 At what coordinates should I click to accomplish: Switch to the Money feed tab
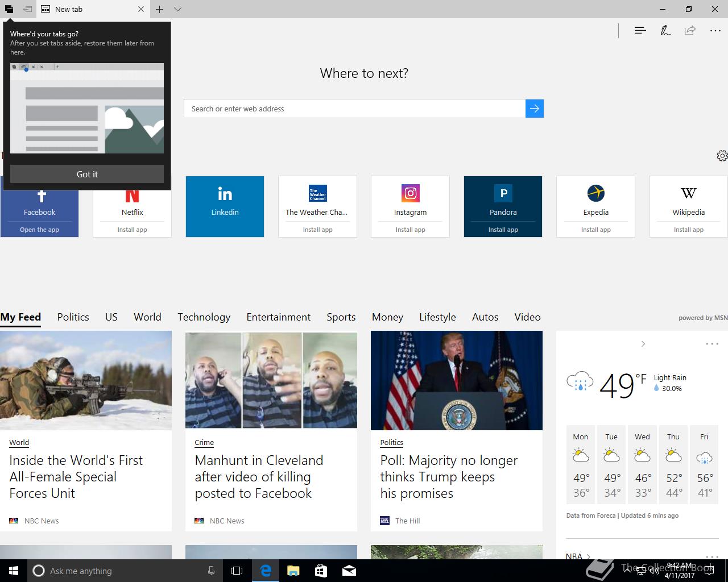pos(387,317)
